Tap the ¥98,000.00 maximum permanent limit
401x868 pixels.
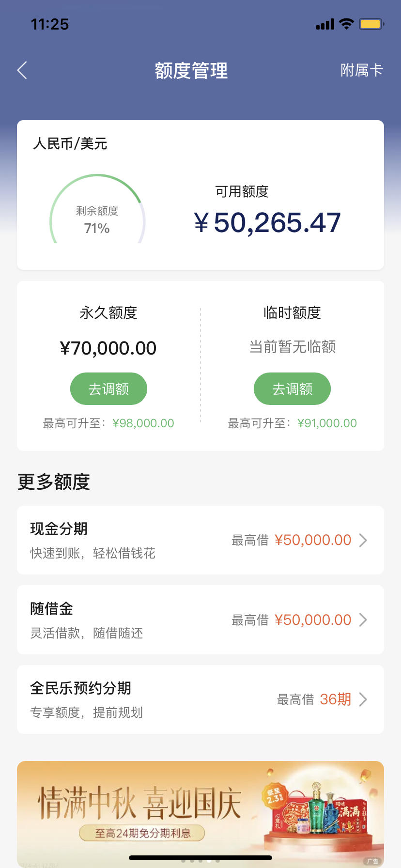pos(143,423)
